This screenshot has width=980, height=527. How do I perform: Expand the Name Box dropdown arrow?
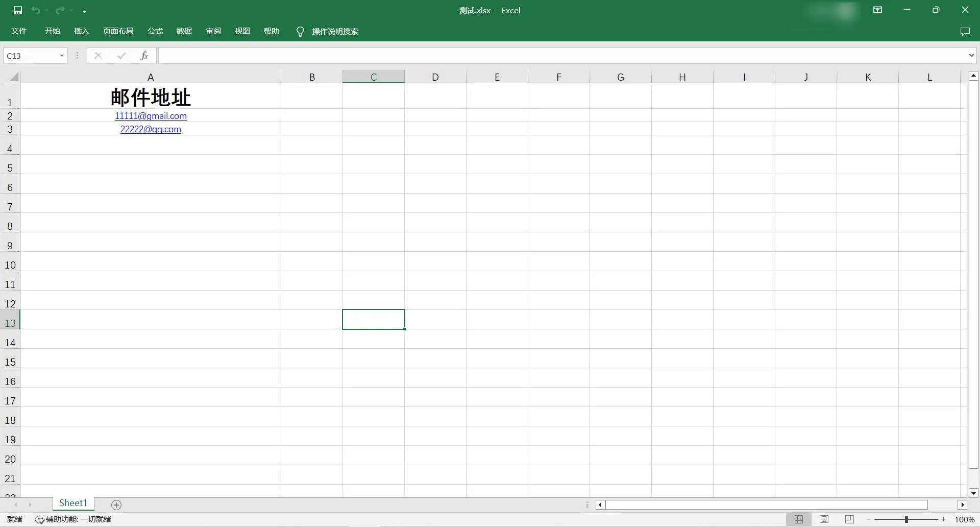62,56
